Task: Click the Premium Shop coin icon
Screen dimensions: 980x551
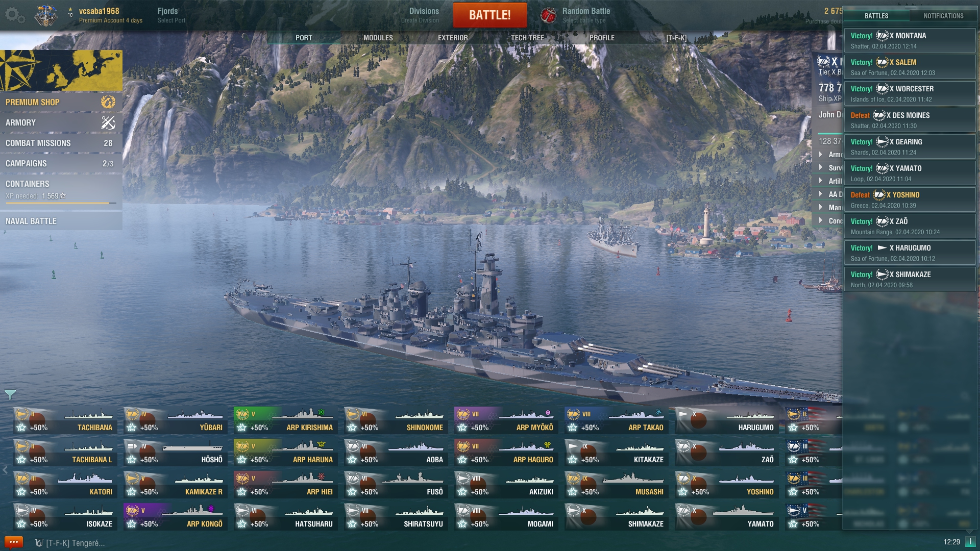Action: pyautogui.click(x=108, y=102)
